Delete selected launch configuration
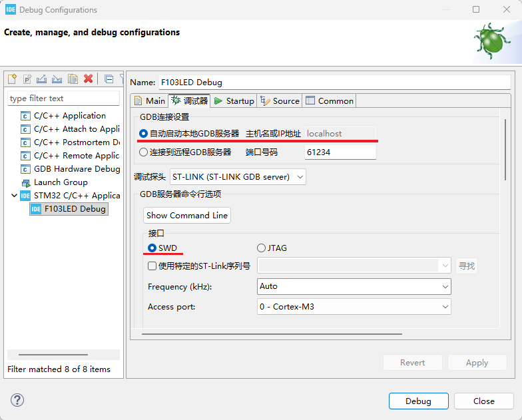 [88, 79]
